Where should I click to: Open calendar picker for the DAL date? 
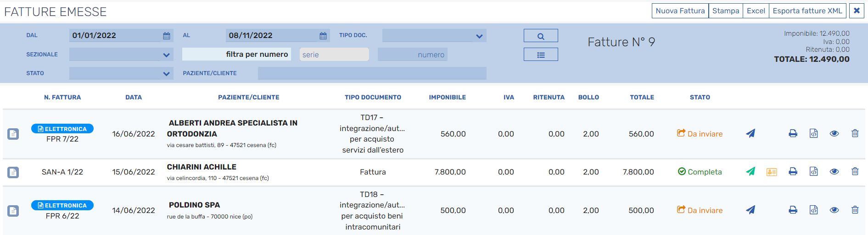[x=167, y=36]
